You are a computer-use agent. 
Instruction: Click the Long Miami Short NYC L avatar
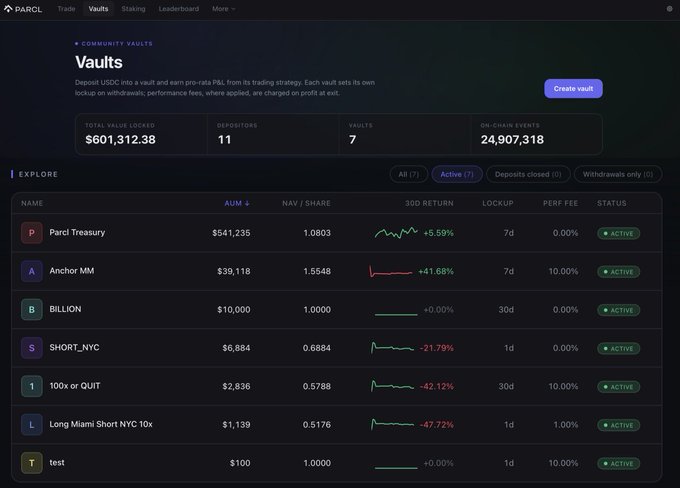point(32,425)
